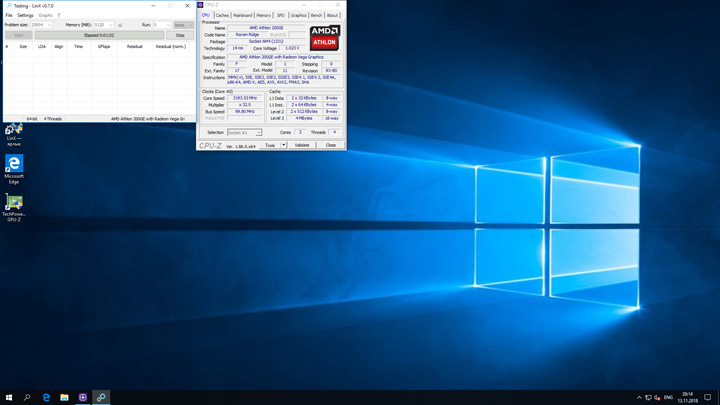Open the Tools dropdown arrow in CPU-Z
The width and height of the screenshot is (720, 405).
tap(284, 145)
